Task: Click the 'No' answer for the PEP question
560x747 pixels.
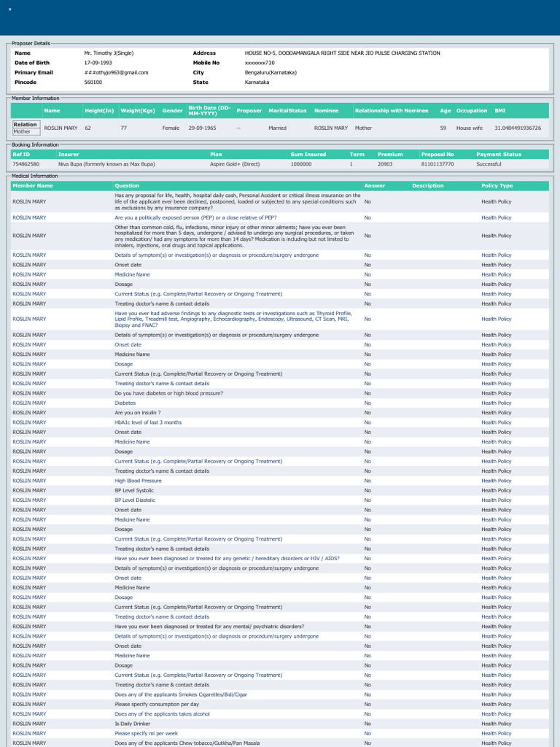Action: point(367,217)
